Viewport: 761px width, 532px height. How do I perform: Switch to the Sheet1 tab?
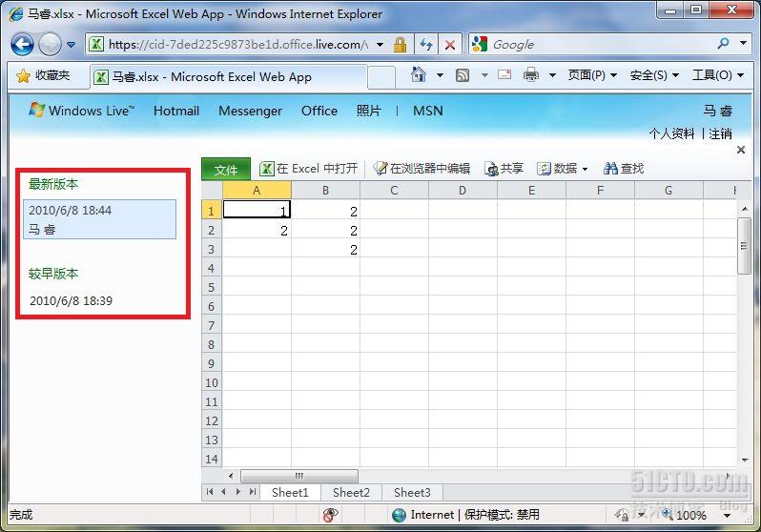290,492
